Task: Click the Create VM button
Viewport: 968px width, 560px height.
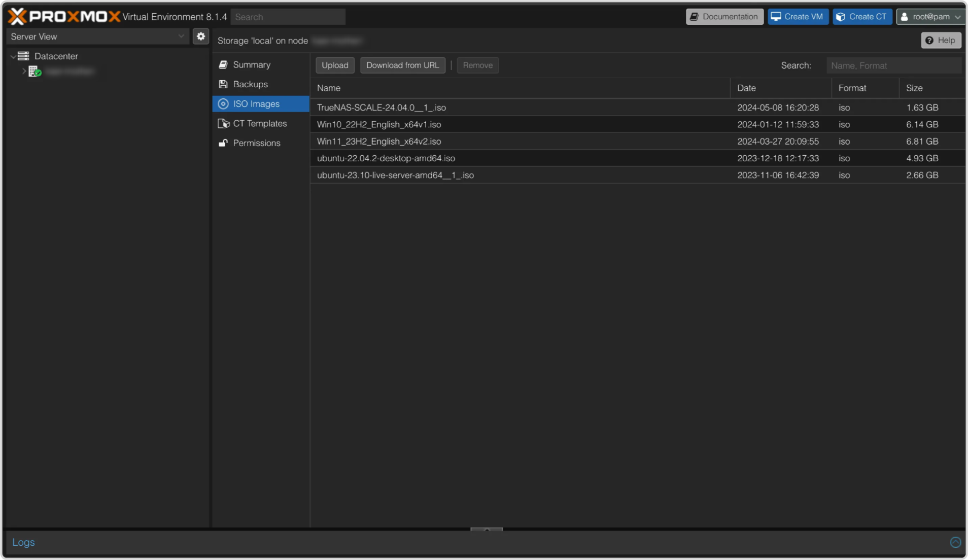Action: click(798, 17)
